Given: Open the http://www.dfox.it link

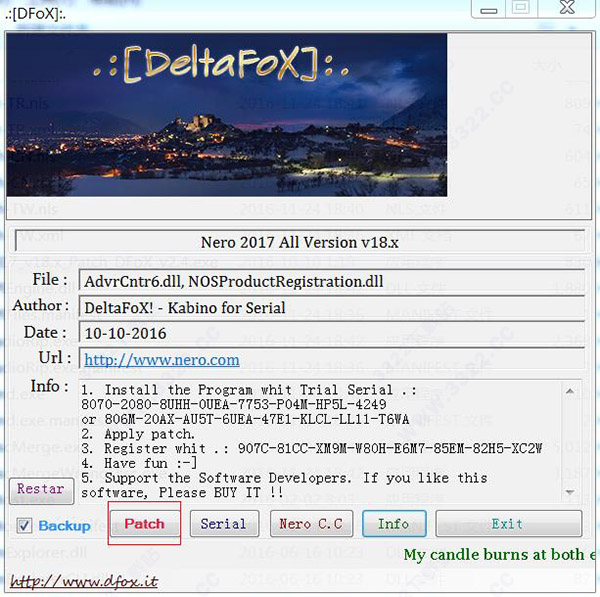Looking at the screenshot, I should (x=84, y=582).
